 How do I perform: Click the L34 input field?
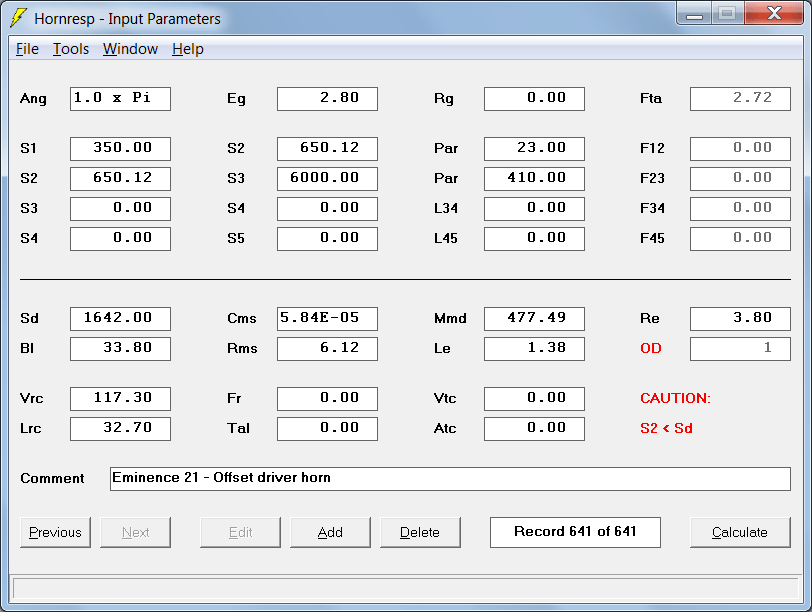534,209
